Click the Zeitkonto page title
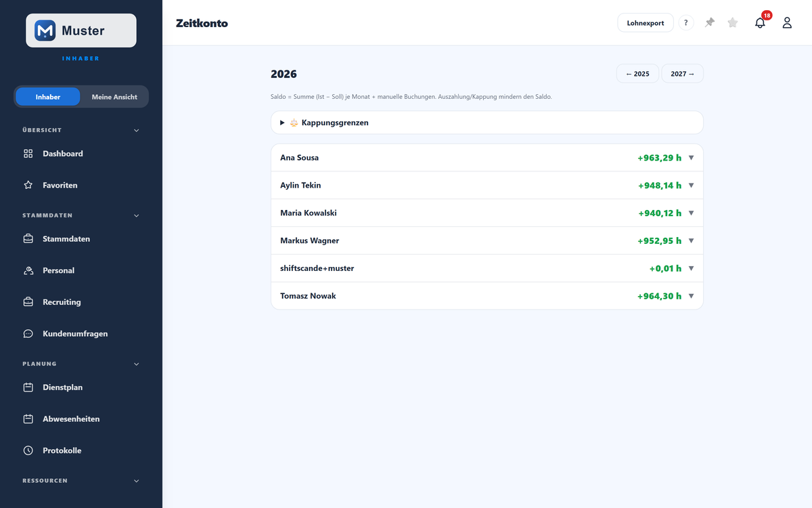Screen dimensions: 812x508 click(x=202, y=23)
